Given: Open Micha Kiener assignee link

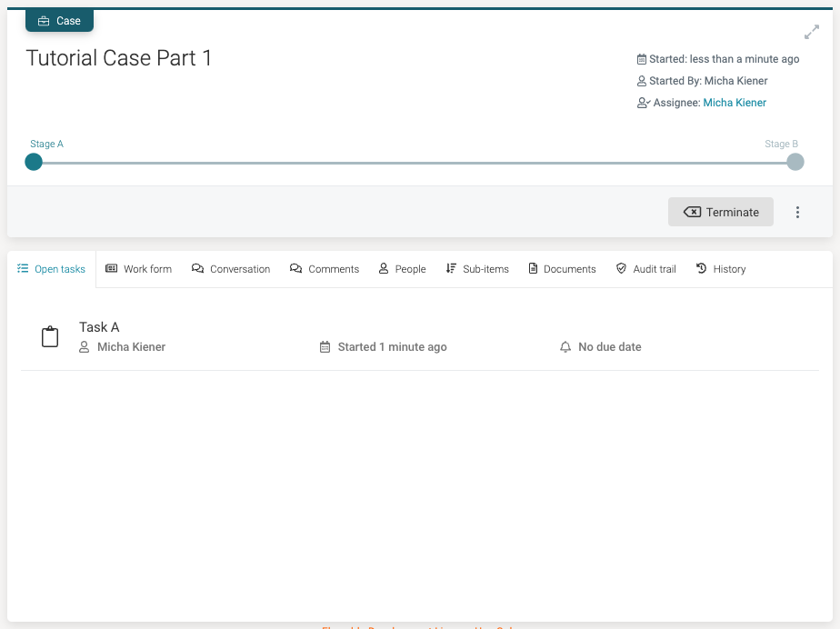Looking at the screenshot, I should pos(735,103).
